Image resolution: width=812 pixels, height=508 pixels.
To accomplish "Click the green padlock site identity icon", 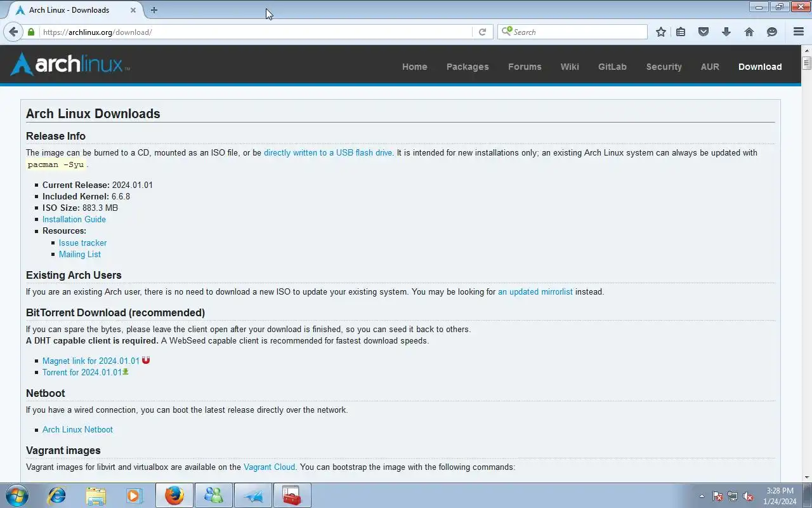I will [31, 32].
